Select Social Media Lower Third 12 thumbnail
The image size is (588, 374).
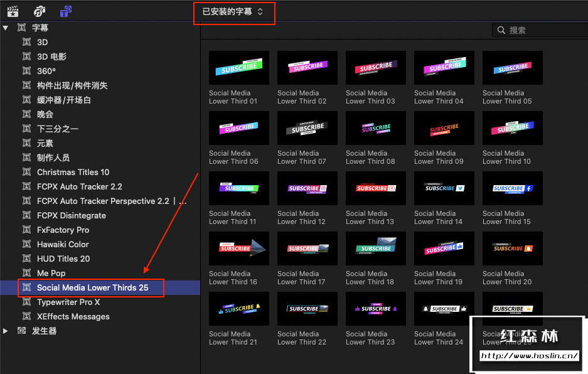point(307,188)
